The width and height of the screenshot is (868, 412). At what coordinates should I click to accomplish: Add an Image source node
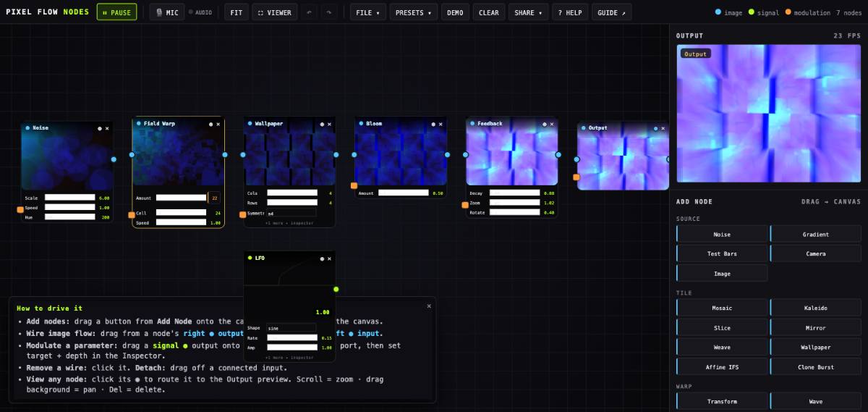tap(722, 274)
